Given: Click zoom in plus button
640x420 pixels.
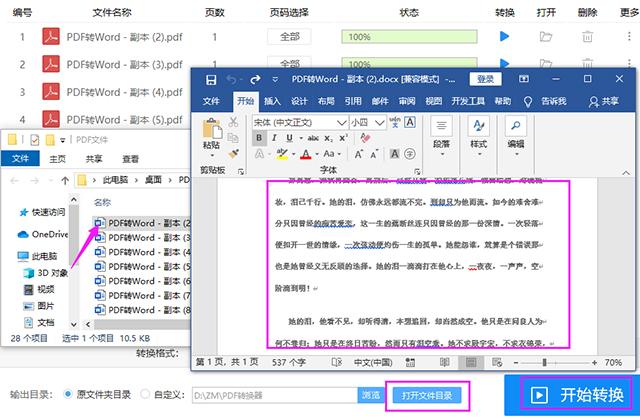Looking at the screenshot, I should click(594, 362).
